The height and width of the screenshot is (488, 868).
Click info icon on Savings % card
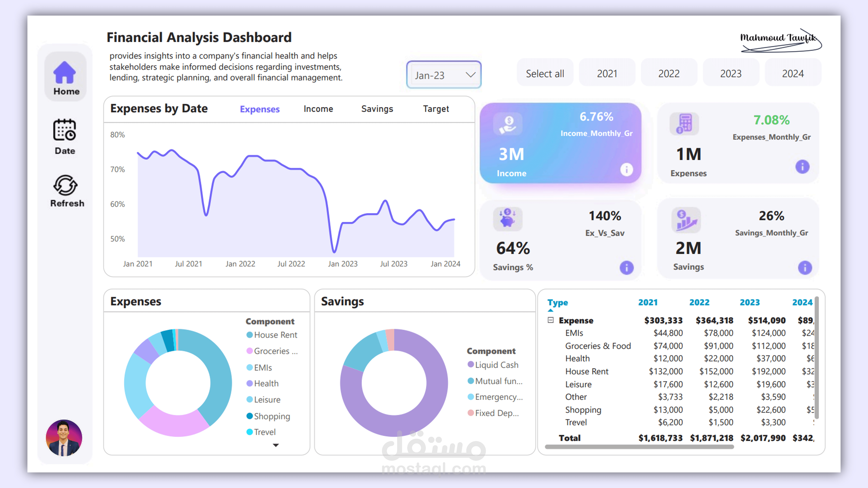(x=626, y=268)
